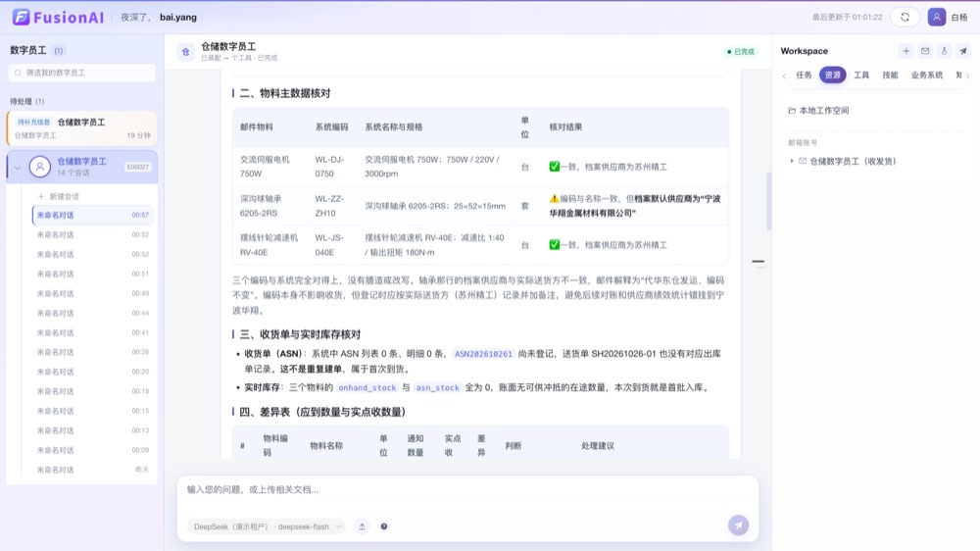This screenshot has height=551, width=980.
Task: Open conversation 未命名对话 at 00:41
Action: (92, 332)
